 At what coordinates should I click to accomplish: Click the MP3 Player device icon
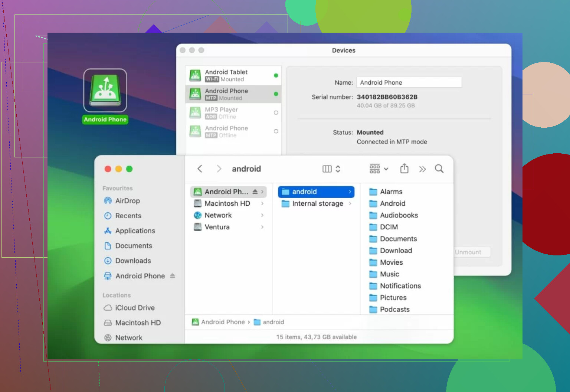coord(195,112)
